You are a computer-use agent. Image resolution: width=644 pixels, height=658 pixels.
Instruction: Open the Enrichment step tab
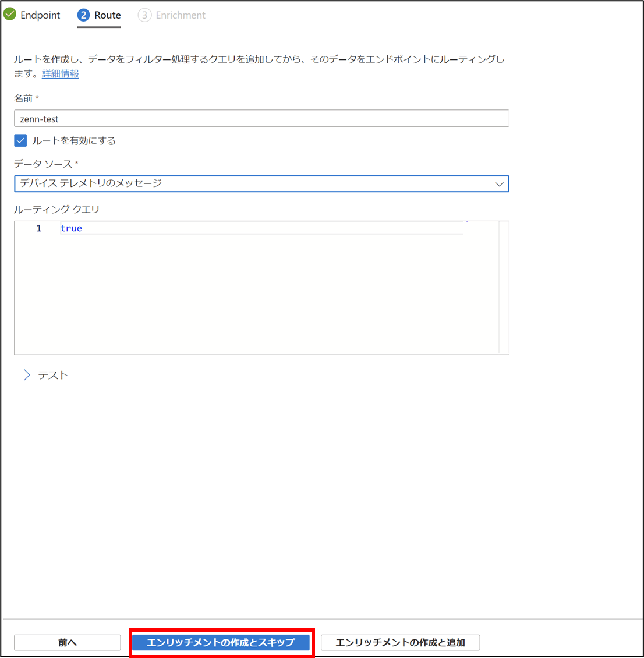click(x=172, y=15)
